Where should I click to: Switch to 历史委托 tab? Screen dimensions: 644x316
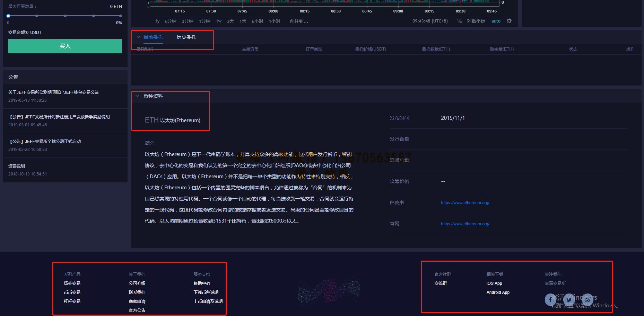click(x=186, y=37)
